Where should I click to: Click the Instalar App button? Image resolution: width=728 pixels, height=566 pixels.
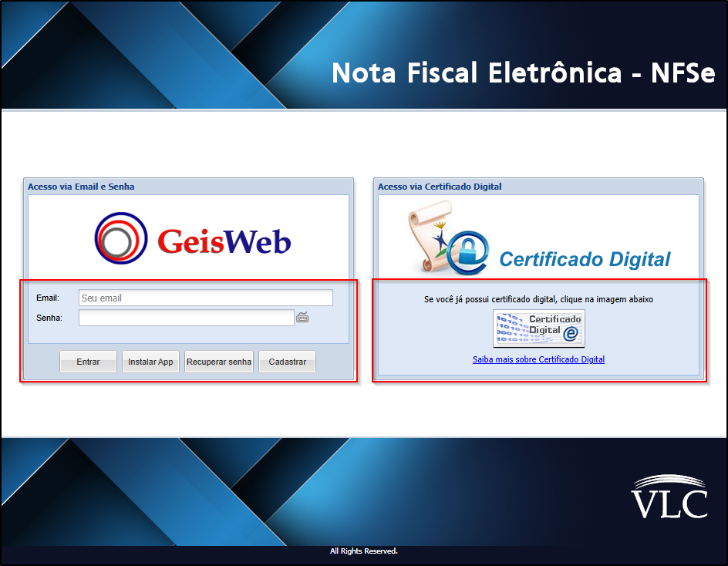tap(150, 362)
